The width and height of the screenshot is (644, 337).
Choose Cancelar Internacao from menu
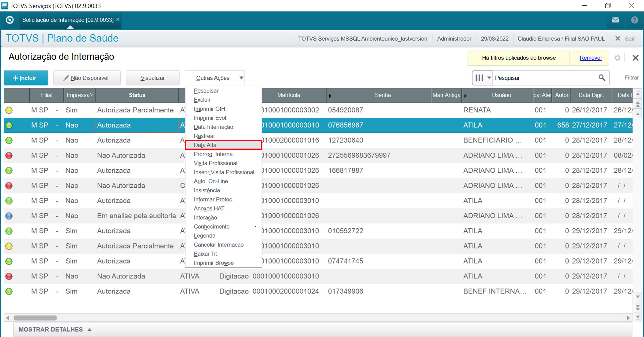219,245
